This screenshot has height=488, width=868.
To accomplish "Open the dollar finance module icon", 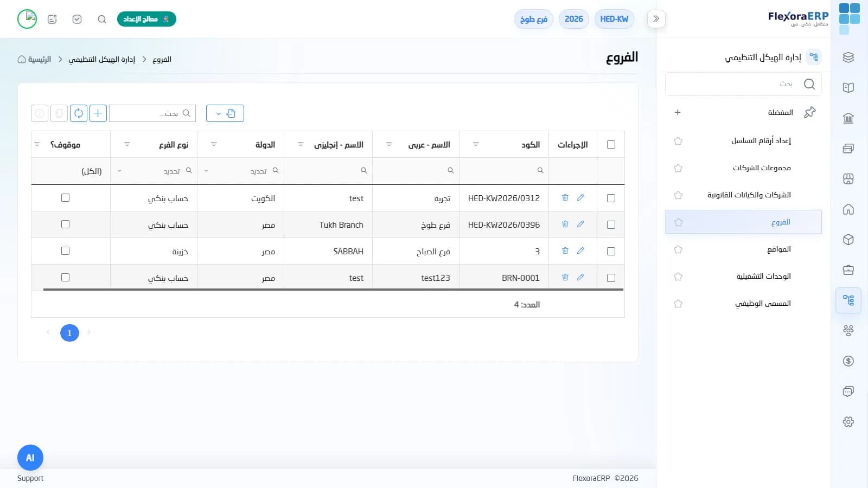I will click(848, 361).
